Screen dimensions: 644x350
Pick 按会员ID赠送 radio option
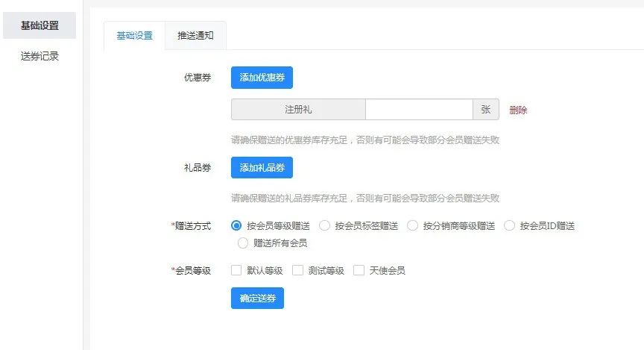pos(510,225)
